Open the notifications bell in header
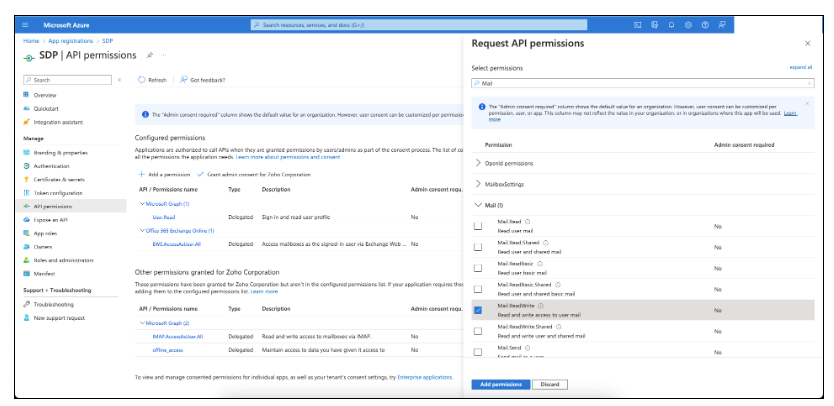Image resolution: width=834 pixels, height=406 pixels. pos(672,24)
